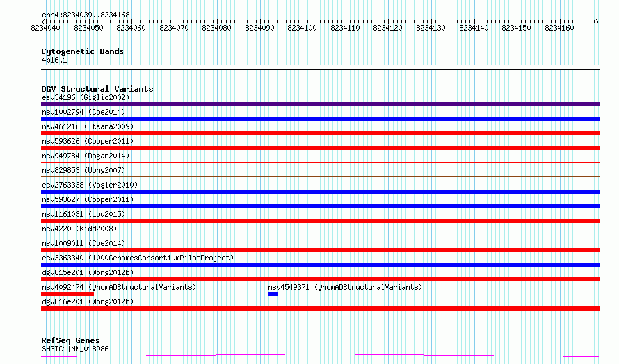Click the small blue nsv4549371 bar
This screenshot has height=364, width=619.
pos(273,294)
